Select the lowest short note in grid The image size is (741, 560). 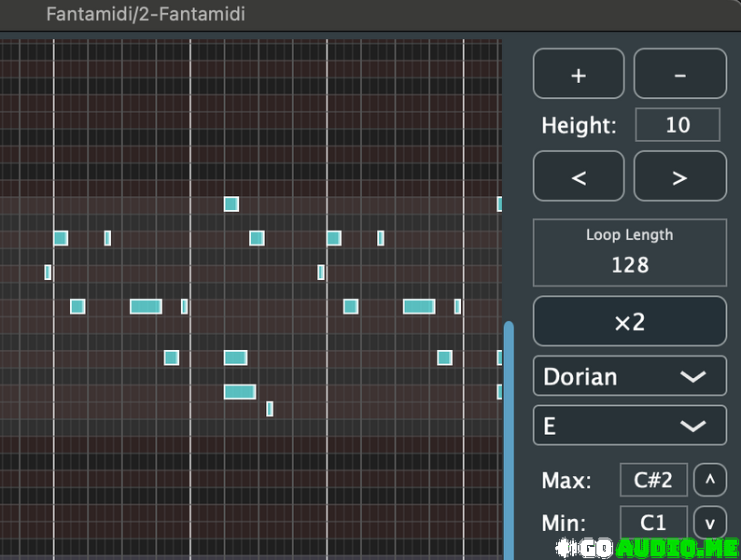pyautogui.click(x=270, y=409)
